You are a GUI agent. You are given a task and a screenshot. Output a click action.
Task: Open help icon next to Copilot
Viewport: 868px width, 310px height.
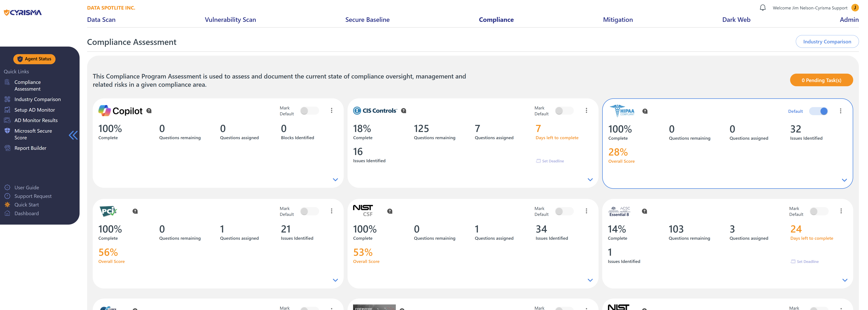pyautogui.click(x=149, y=111)
